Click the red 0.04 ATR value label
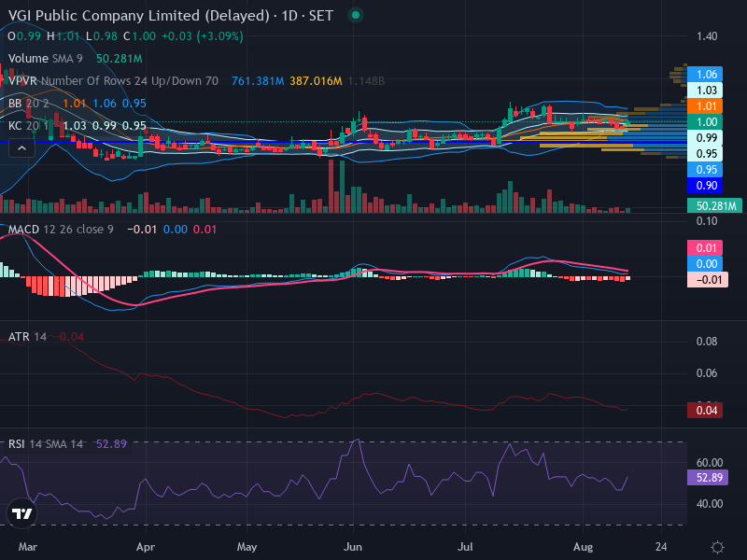747x560 pixels. 705,410
